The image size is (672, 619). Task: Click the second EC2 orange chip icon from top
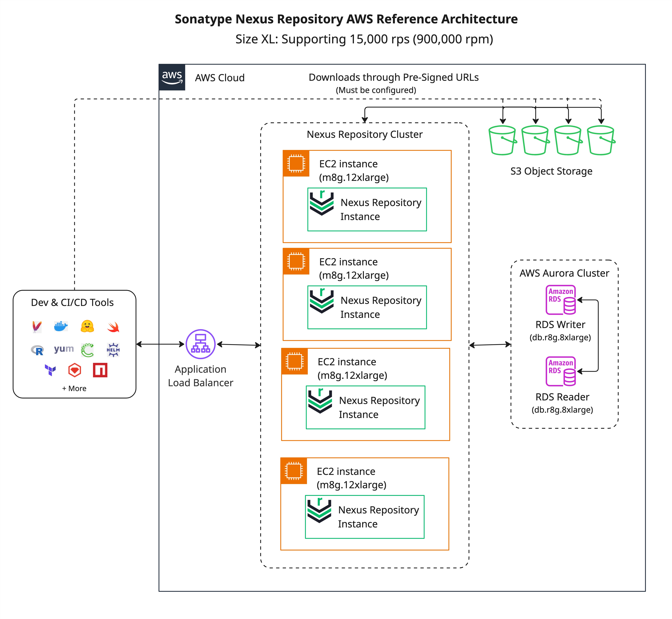click(296, 261)
